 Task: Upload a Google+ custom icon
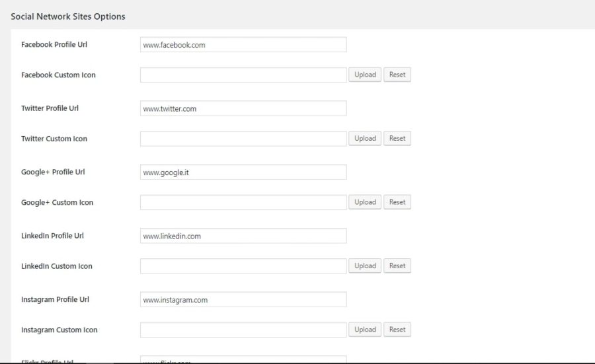[365, 202]
